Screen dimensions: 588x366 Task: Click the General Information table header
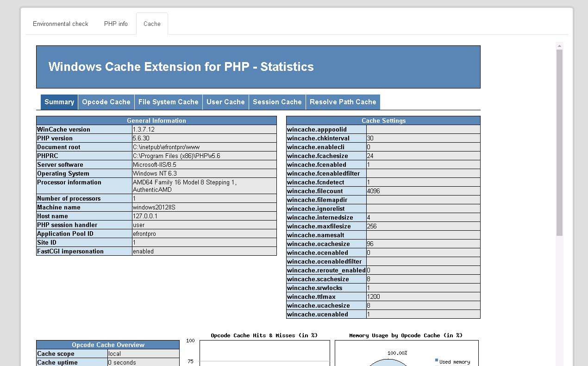click(156, 120)
